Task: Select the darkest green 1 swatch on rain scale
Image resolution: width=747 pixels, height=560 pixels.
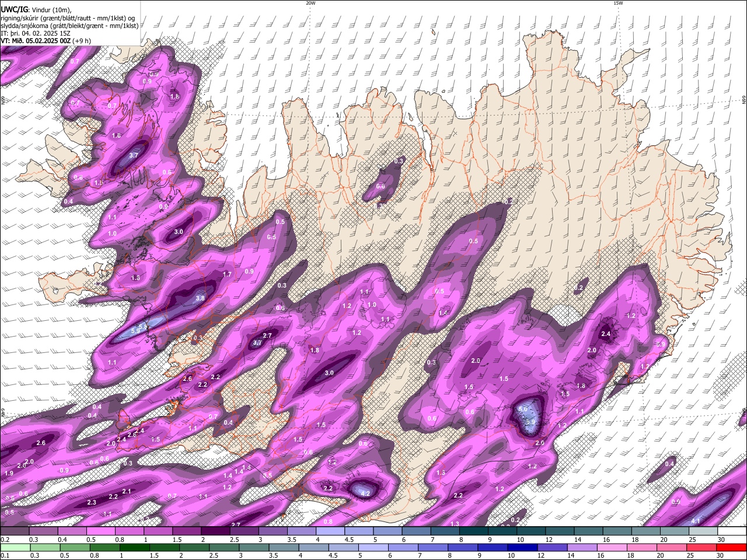Action: coord(134,547)
